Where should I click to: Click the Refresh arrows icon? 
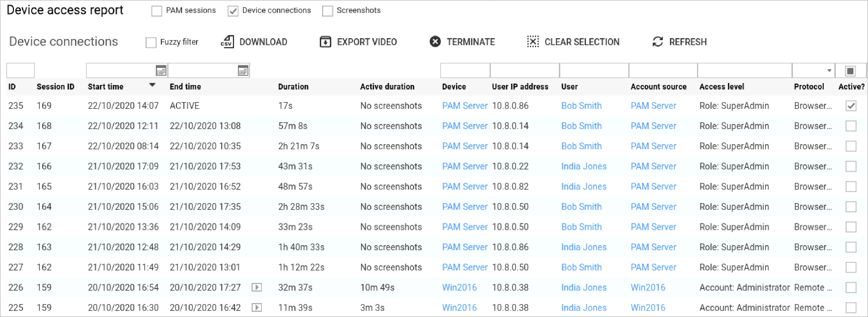[x=658, y=42]
